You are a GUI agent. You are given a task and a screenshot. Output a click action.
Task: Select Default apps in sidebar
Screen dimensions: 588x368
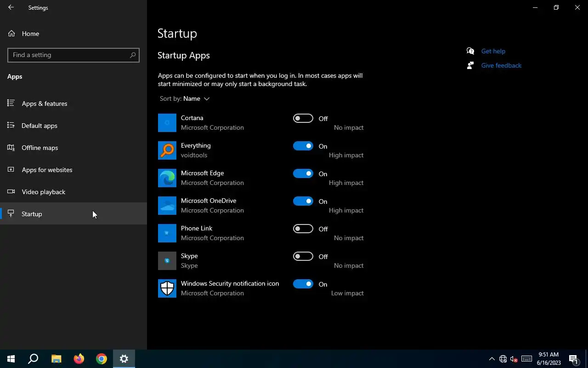click(x=40, y=126)
